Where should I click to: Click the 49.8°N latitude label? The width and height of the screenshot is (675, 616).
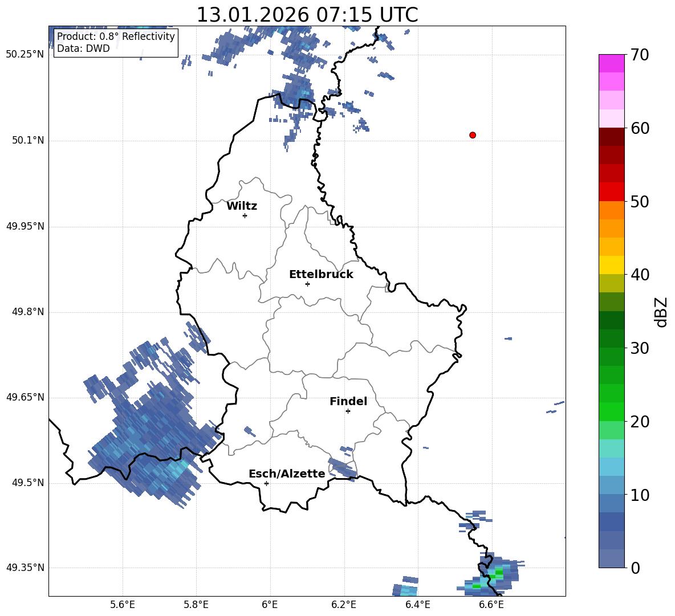29,312
